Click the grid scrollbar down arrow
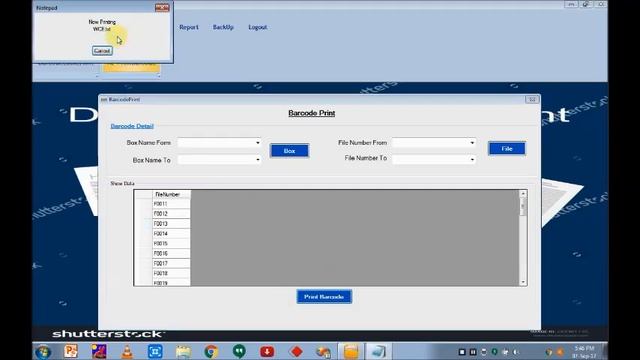 [523, 282]
